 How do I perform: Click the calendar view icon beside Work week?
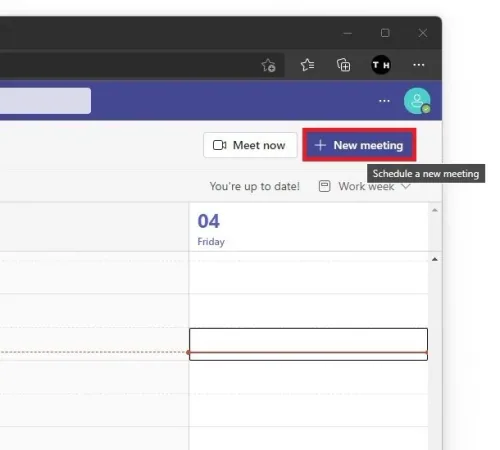[x=324, y=186]
